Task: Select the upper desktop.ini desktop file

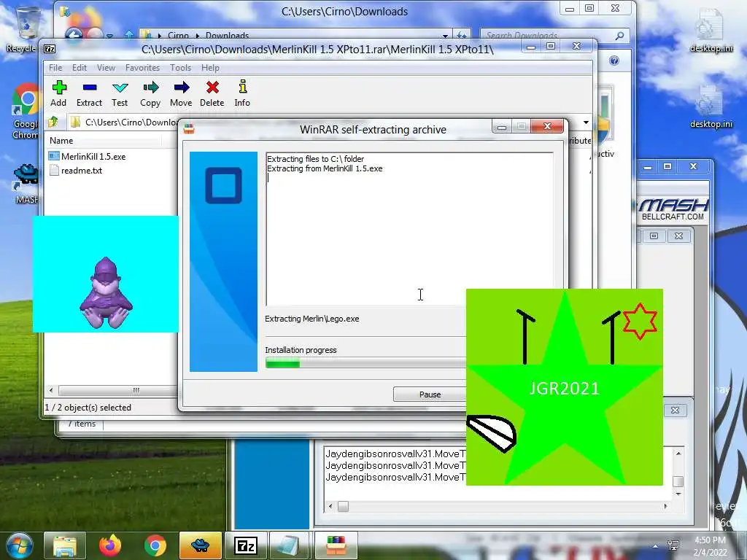Action: (x=711, y=32)
